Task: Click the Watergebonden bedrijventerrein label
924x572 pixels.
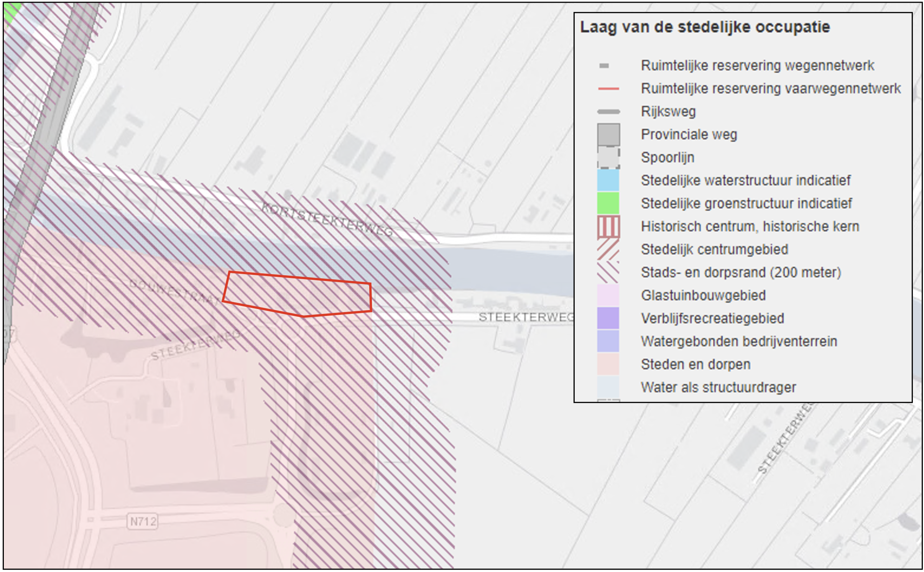Action: point(739,341)
